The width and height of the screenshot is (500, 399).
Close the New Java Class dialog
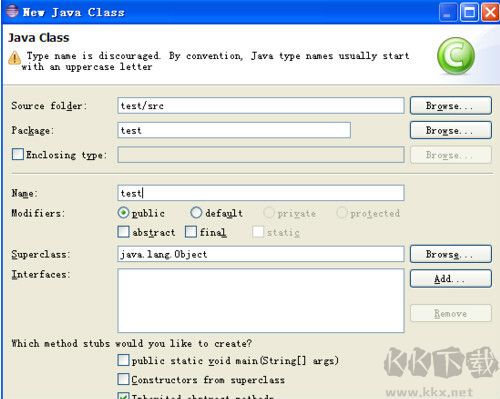tap(490, 12)
